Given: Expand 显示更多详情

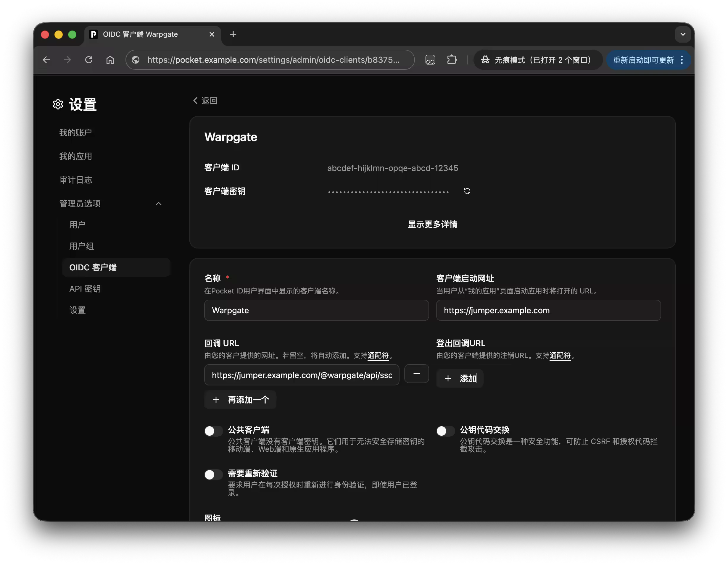Looking at the screenshot, I should point(432,224).
